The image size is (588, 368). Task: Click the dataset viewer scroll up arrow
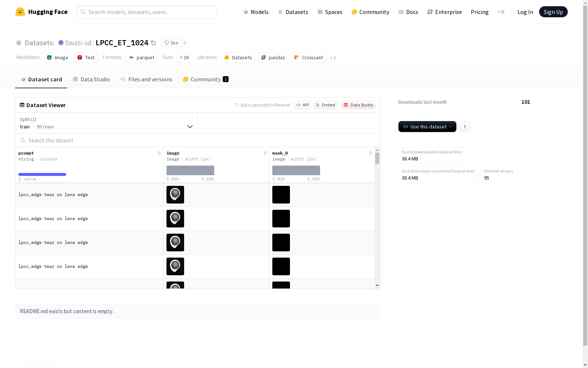(x=377, y=150)
